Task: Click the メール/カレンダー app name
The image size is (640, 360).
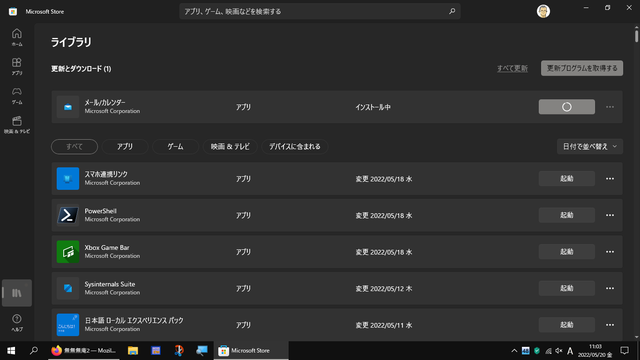Action: (105, 102)
